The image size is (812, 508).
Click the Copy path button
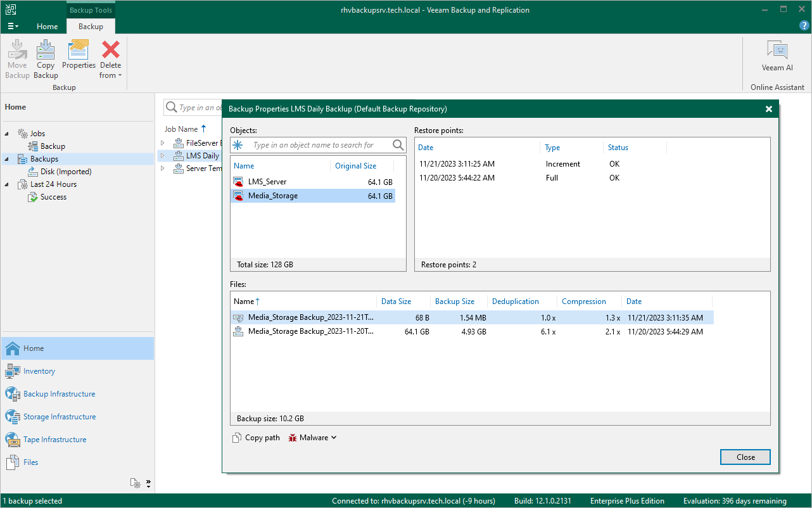click(x=256, y=438)
